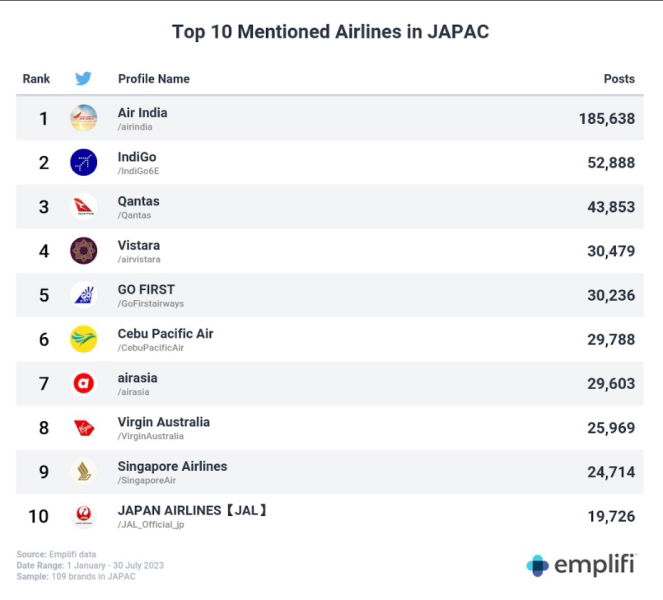Click the Qantas kangaroo logo

(84, 207)
